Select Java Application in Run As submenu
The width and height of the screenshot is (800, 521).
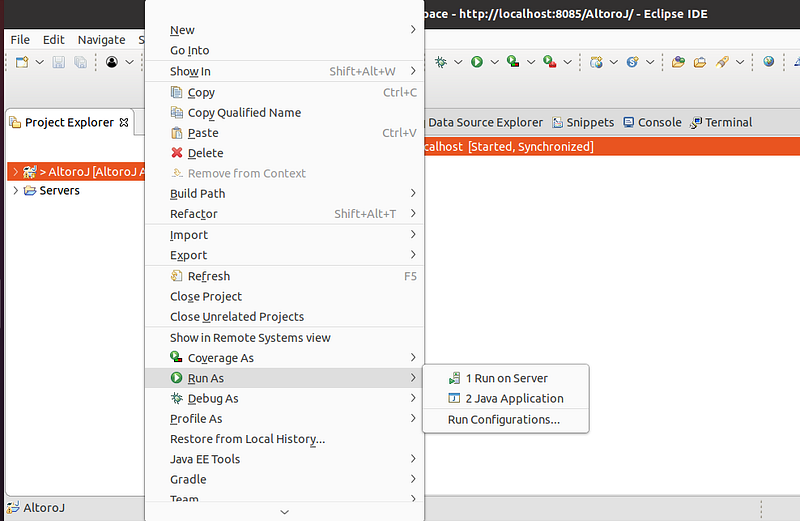514,398
